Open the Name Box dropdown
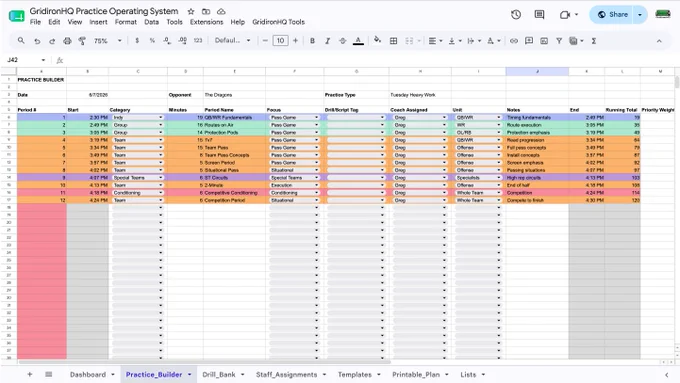The width and height of the screenshot is (680, 383). [x=43, y=60]
